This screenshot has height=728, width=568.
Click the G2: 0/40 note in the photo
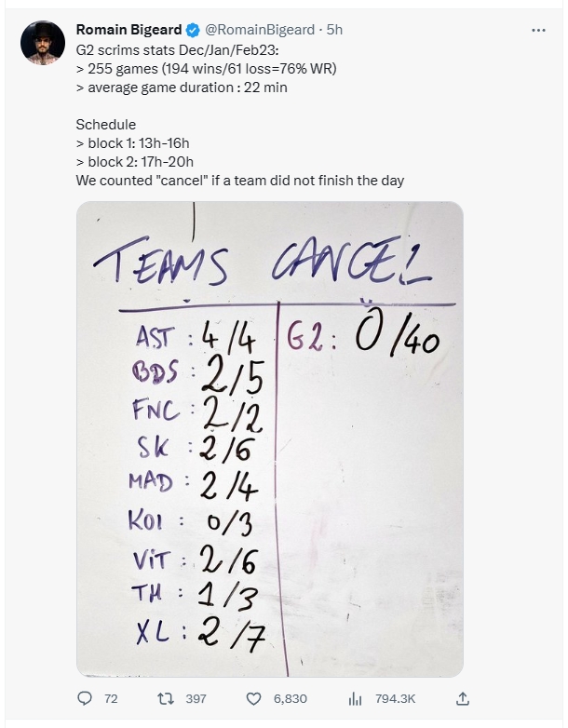click(x=363, y=336)
